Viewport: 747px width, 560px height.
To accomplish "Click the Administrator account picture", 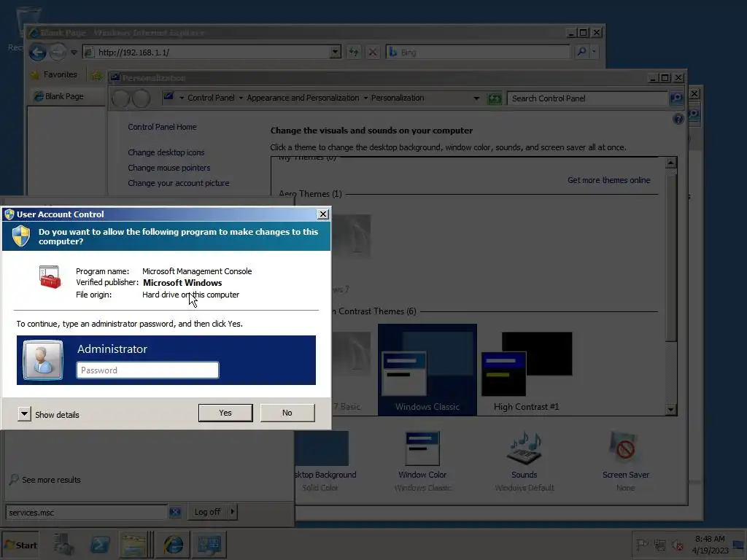I will 43,359.
